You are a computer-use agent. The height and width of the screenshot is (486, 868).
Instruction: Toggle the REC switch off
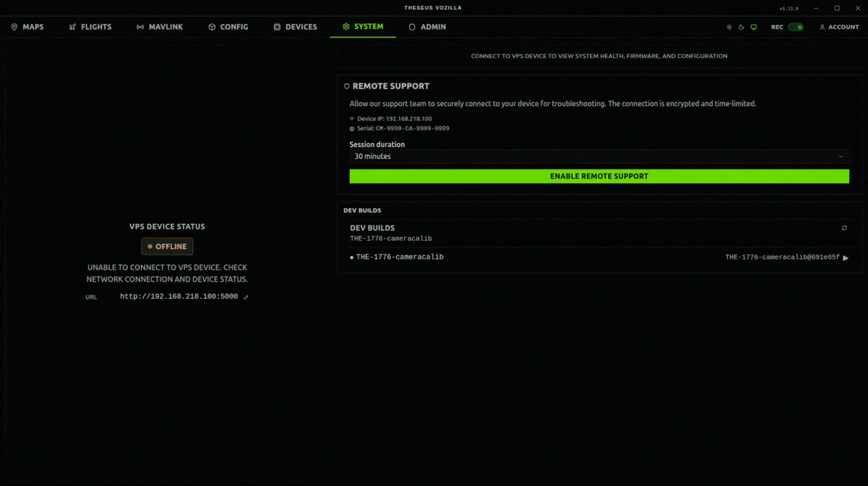[795, 27]
